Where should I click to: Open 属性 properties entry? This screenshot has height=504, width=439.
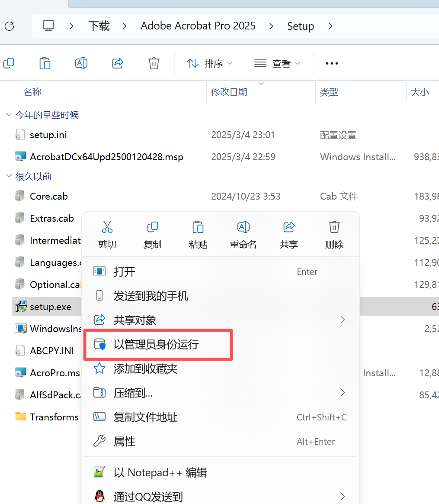tap(220, 441)
